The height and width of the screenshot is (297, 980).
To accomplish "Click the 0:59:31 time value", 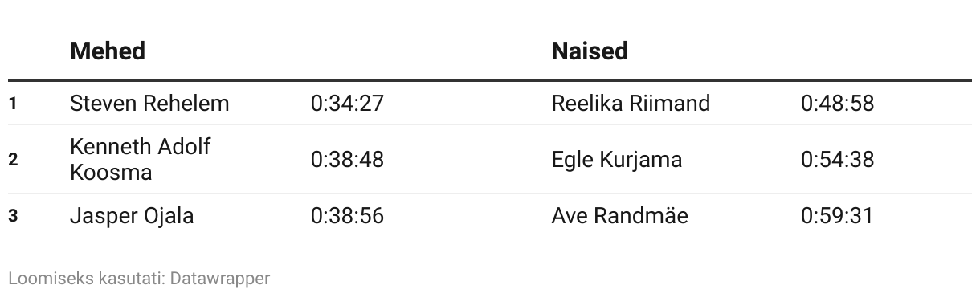I will coord(836,216).
